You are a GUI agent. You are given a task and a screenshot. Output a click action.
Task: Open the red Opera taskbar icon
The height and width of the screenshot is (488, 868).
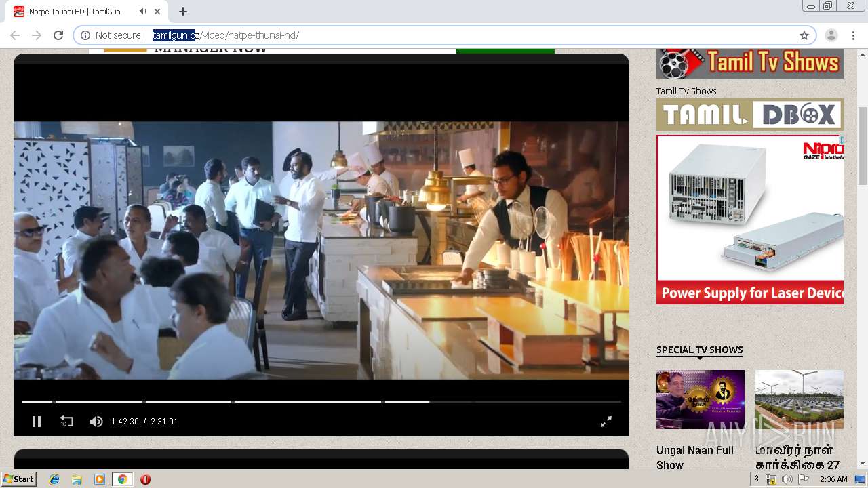145,479
